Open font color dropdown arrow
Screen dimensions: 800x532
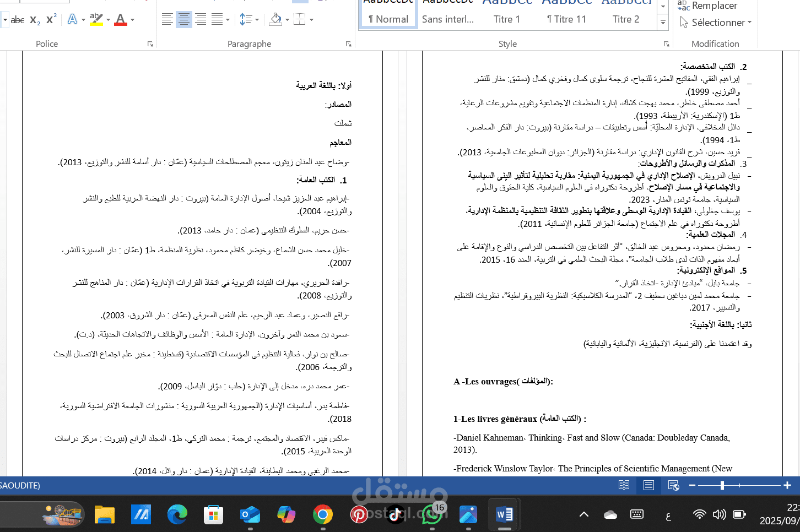132,20
